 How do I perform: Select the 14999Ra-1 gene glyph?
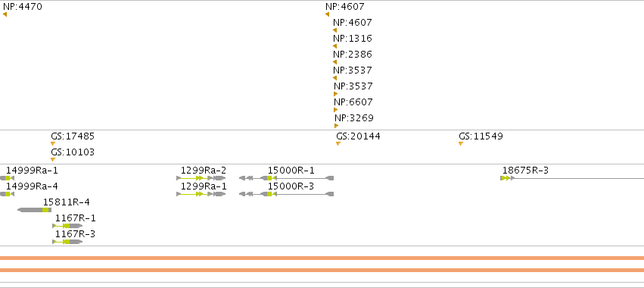point(7,178)
